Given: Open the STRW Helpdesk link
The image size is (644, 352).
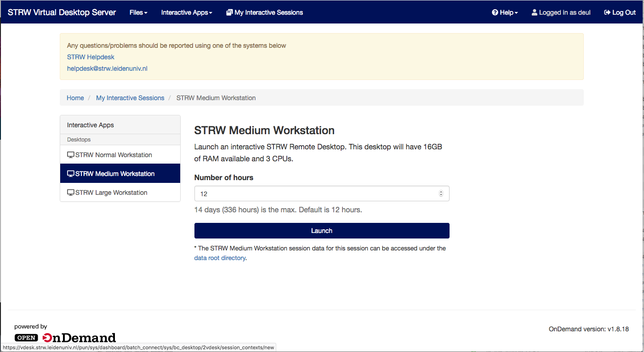Looking at the screenshot, I should point(91,57).
